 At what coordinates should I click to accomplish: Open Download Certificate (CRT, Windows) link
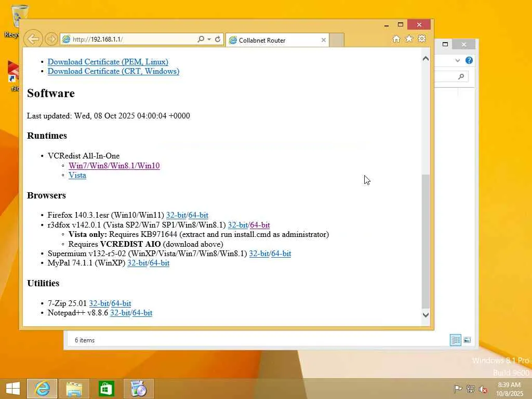pyautogui.click(x=113, y=71)
